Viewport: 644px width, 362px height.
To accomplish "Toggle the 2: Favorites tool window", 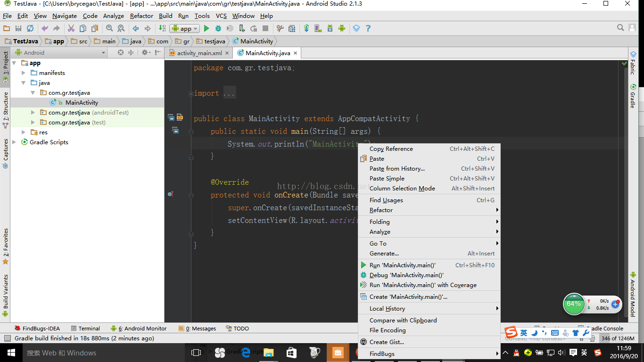I will 6,246.
